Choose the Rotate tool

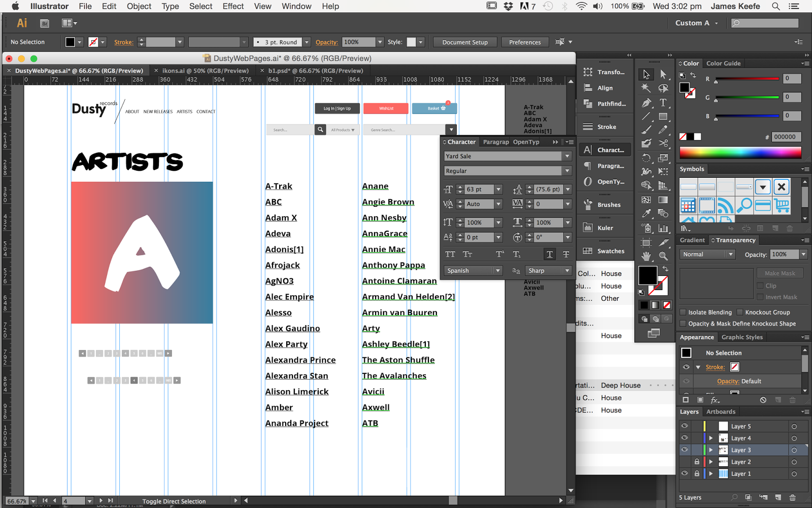pos(646,158)
